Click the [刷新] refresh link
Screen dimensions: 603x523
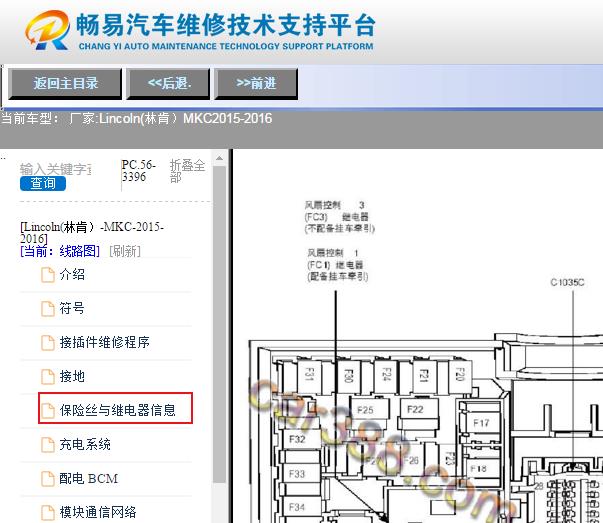125,251
